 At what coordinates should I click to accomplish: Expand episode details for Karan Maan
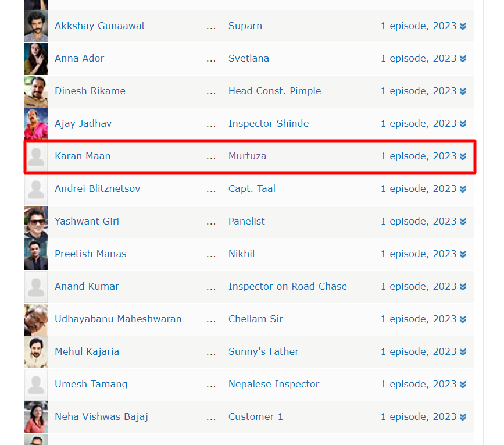[x=463, y=156]
